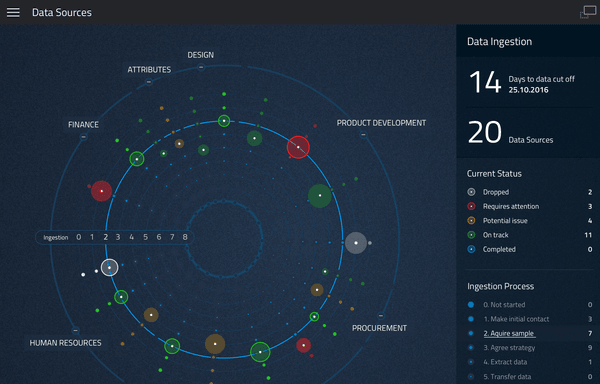Select ingestion step 5 on the scale

[x=145, y=237]
